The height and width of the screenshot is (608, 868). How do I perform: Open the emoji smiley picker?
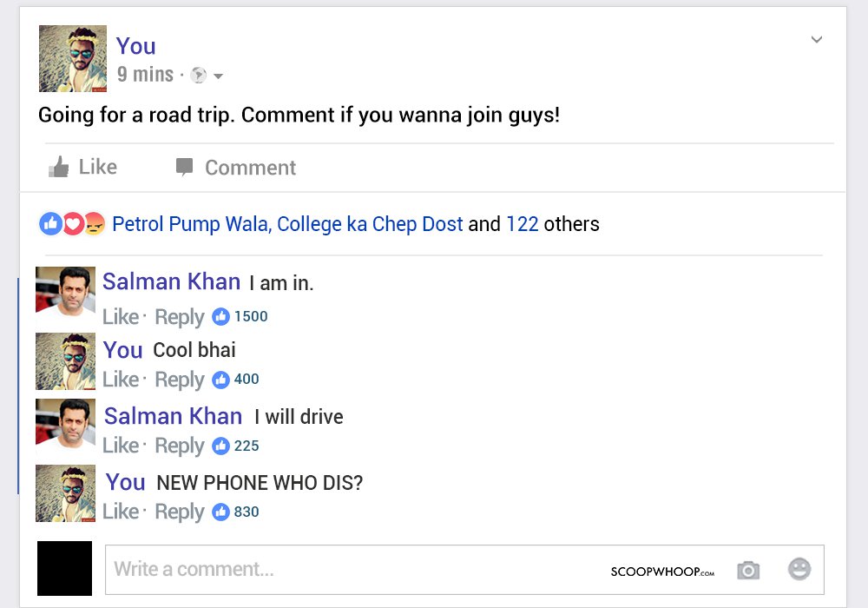[x=799, y=569]
